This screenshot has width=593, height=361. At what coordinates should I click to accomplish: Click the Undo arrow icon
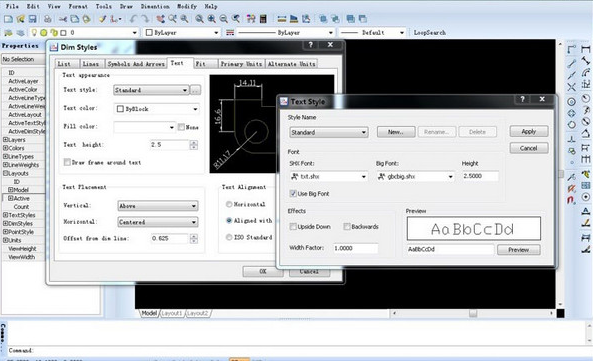click(x=133, y=19)
